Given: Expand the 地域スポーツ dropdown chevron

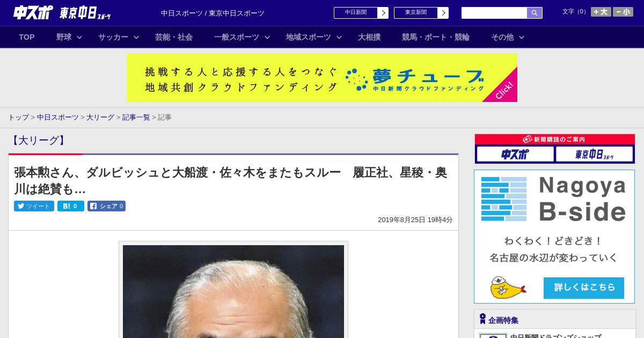Looking at the screenshot, I should click(339, 37).
